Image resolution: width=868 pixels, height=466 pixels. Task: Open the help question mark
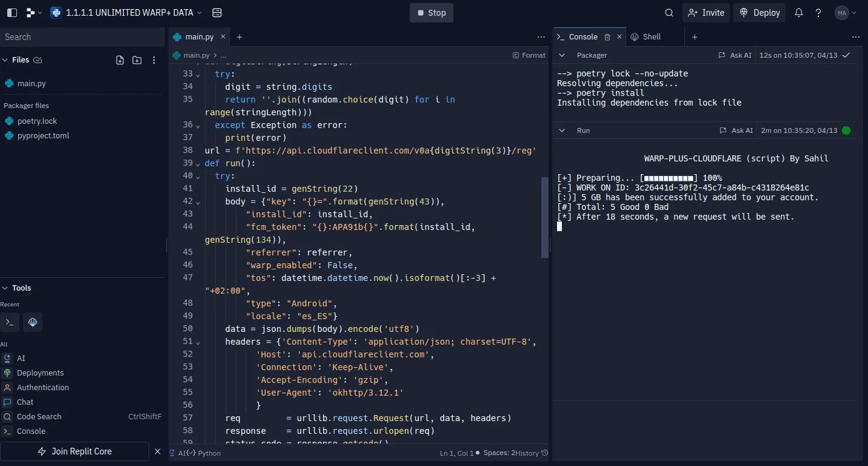(818, 13)
